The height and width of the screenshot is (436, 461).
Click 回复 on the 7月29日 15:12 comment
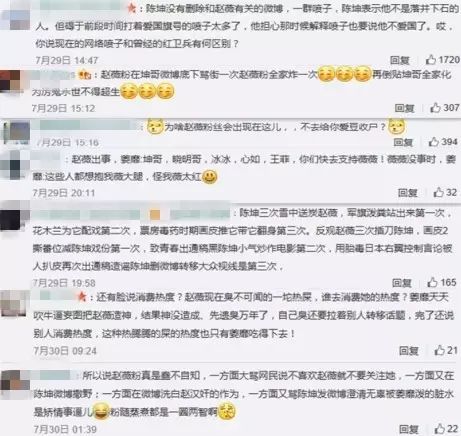tap(405, 108)
